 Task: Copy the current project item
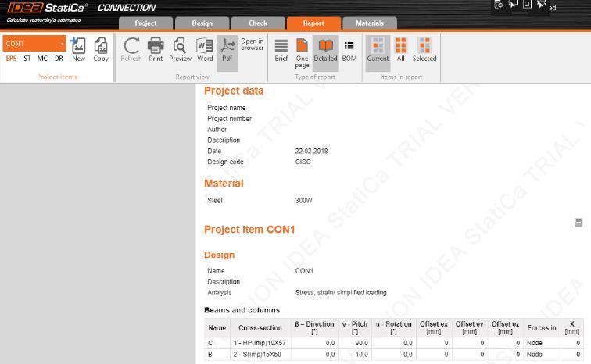(x=101, y=49)
